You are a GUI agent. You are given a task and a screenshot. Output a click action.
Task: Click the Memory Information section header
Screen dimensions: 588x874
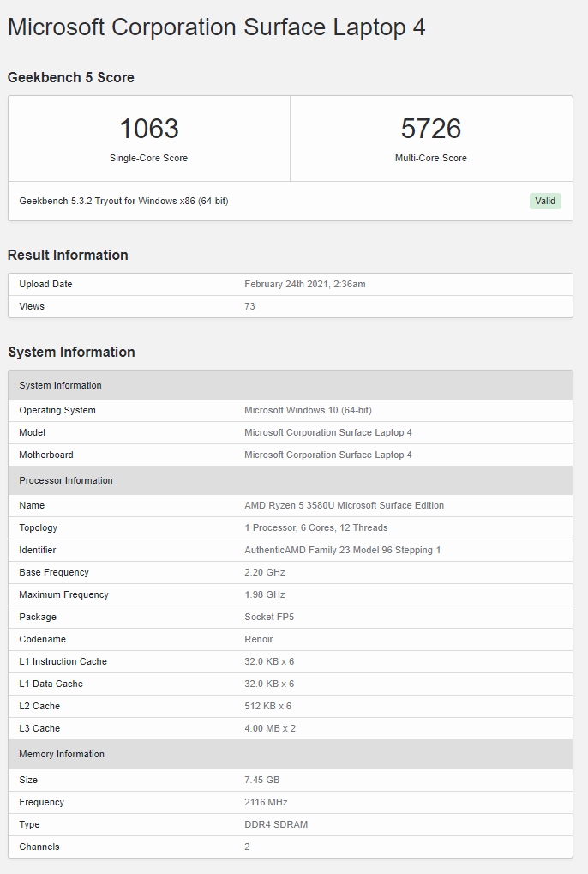coord(290,754)
